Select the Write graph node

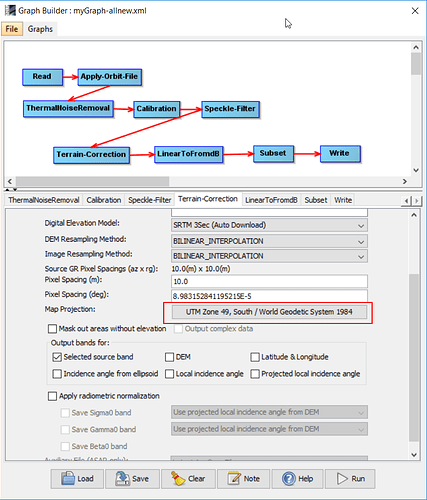tap(340, 154)
